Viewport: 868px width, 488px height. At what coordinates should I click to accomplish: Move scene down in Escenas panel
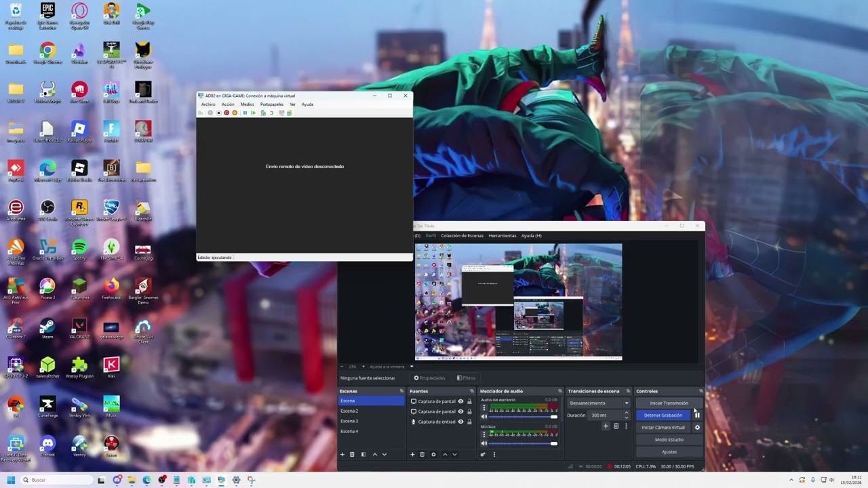(x=384, y=454)
